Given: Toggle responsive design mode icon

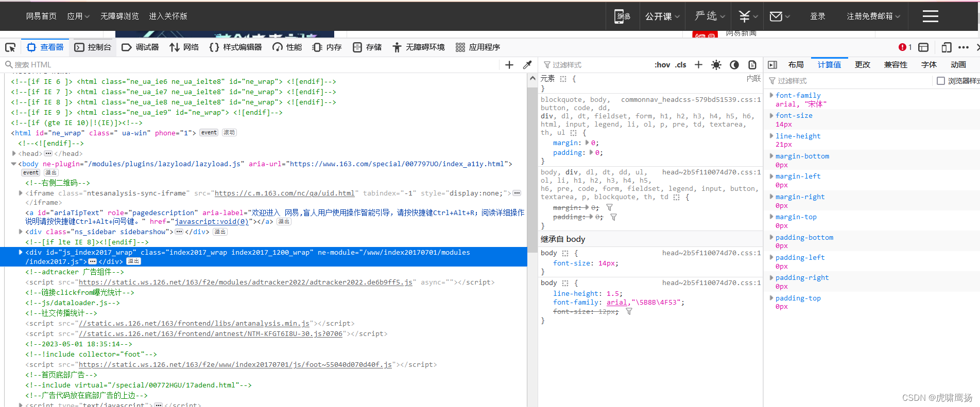Looking at the screenshot, I should pos(946,47).
